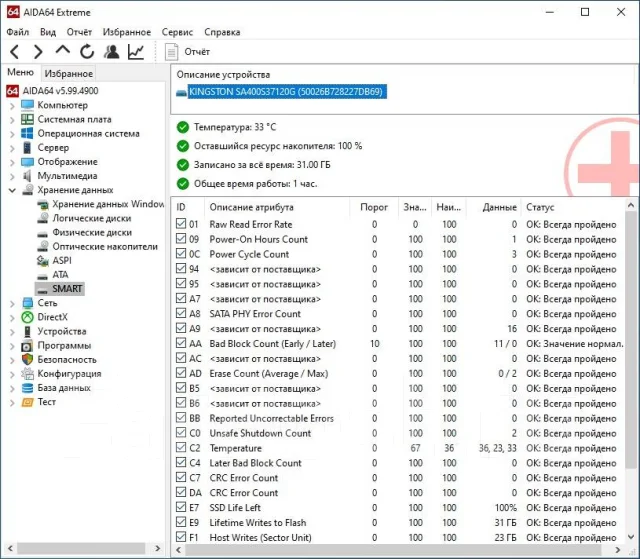Open the Отчёт menu in the menu bar
This screenshot has height=559, width=640.
[x=79, y=32]
